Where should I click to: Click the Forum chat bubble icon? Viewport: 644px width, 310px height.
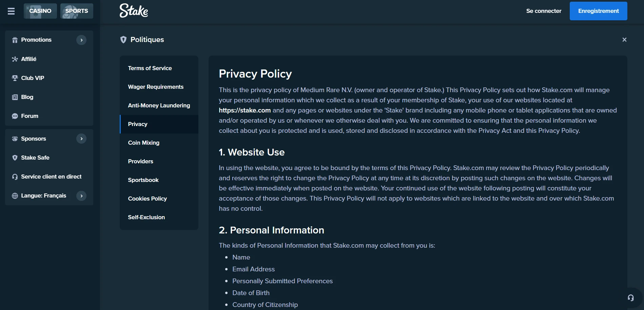coord(15,116)
